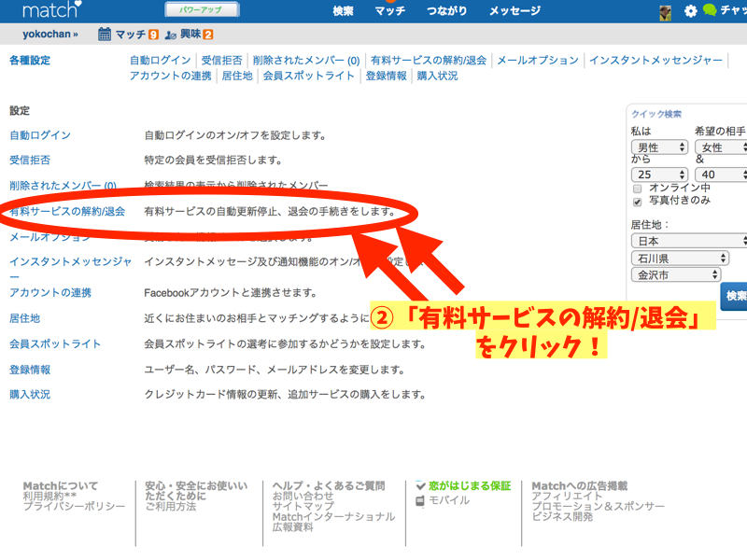This screenshot has height=560, width=747.
Task: Select メールオプション top link
Action: (538, 61)
